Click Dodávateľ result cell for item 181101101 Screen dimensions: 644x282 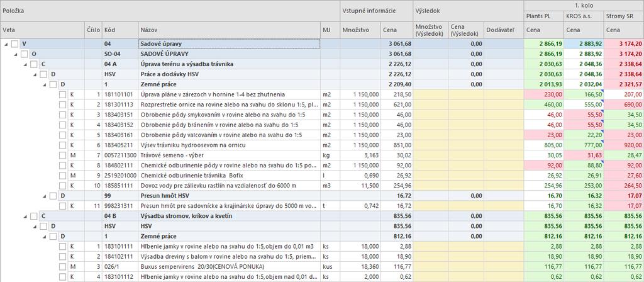pyautogui.click(x=504, y=94)
